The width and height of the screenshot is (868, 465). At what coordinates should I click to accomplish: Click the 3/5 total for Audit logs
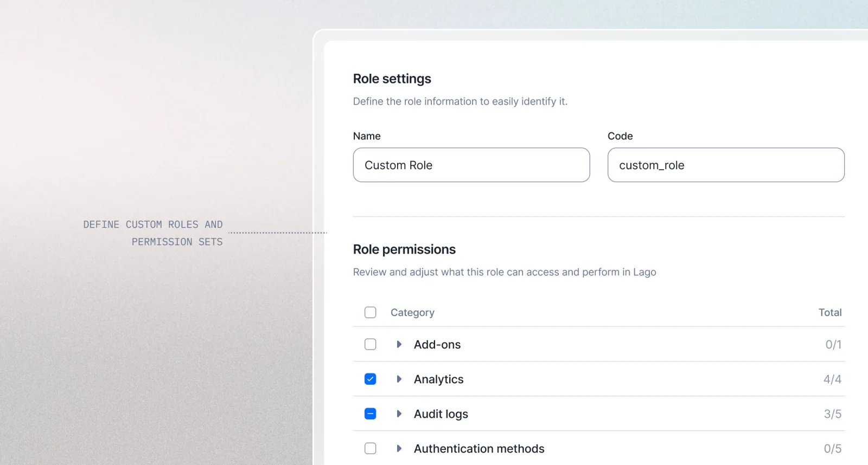point(833,414)
